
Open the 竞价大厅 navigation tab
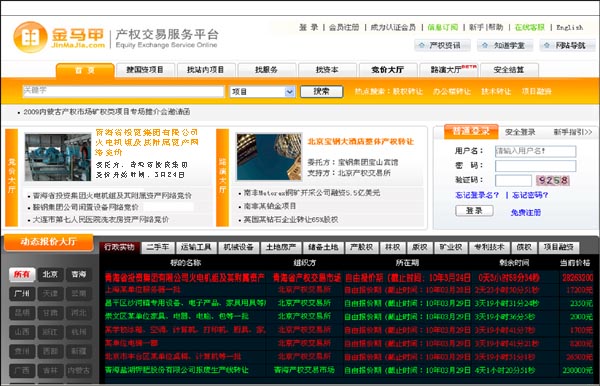tap(387, 70)
